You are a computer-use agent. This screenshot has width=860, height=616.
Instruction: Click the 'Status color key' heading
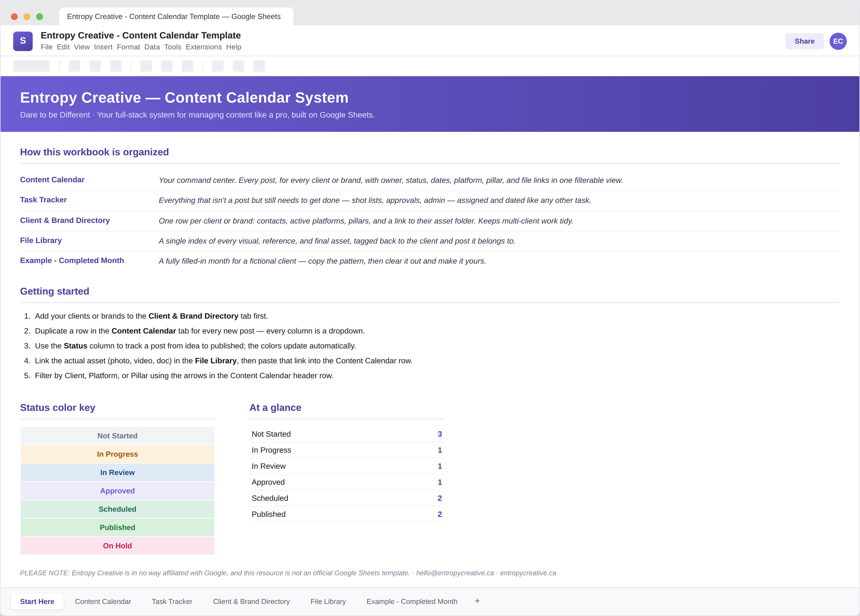pos(58,408)
